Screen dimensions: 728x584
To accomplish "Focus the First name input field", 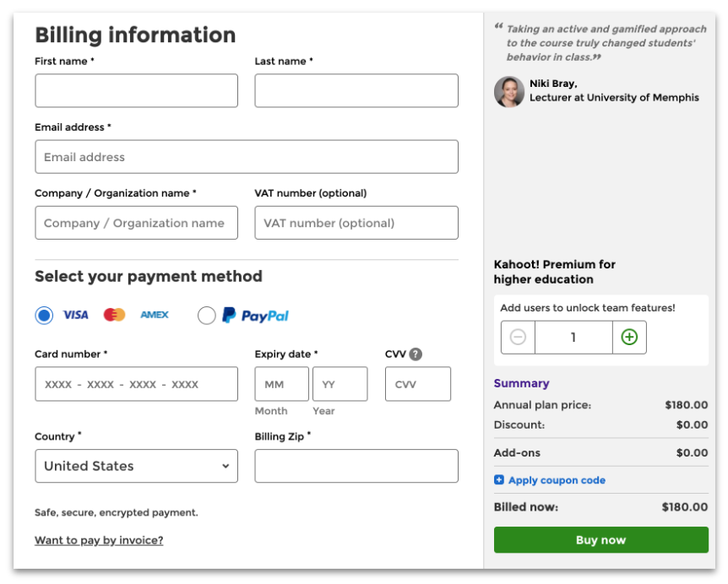I will 137,90.
